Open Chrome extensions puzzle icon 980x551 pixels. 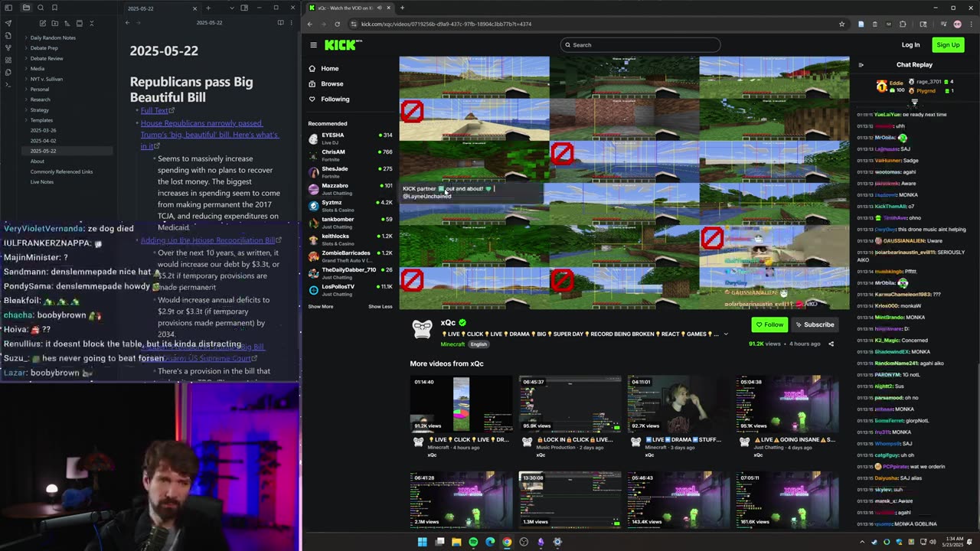click(x=903, y=24)
